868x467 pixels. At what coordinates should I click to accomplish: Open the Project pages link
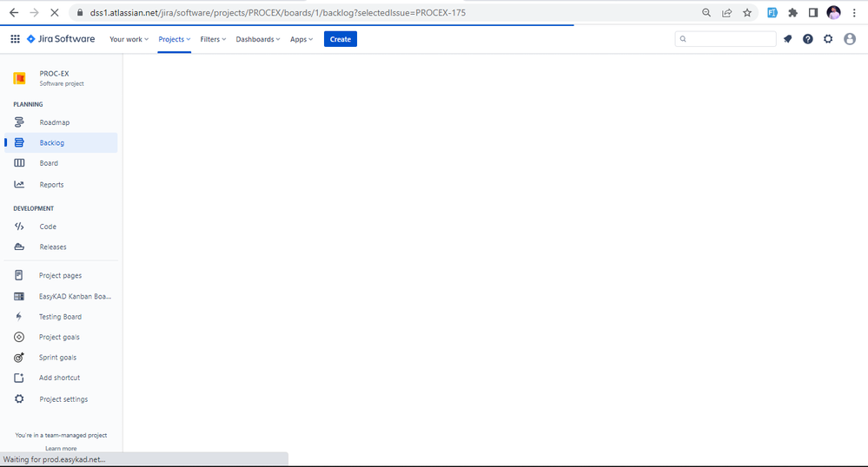click(x=61, y=275)
